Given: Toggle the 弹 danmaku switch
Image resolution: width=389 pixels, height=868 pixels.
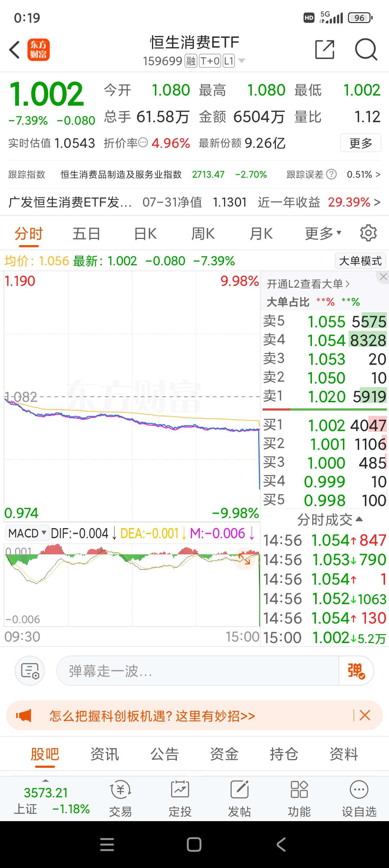Looking at the screenshot, I should click(356, 671).
